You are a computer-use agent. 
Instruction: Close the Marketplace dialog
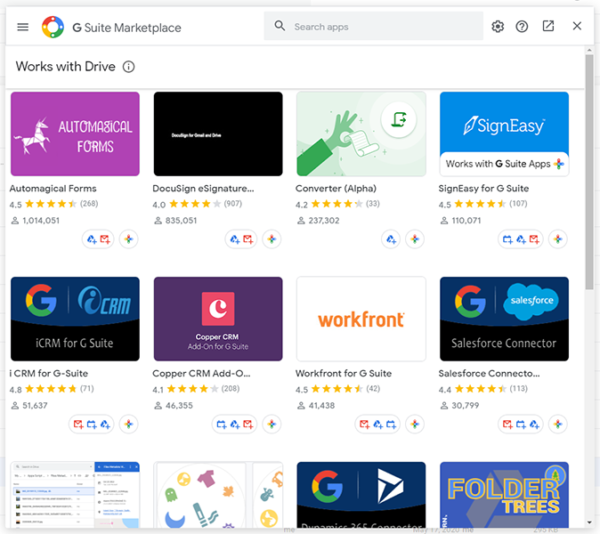pos(577,26)
